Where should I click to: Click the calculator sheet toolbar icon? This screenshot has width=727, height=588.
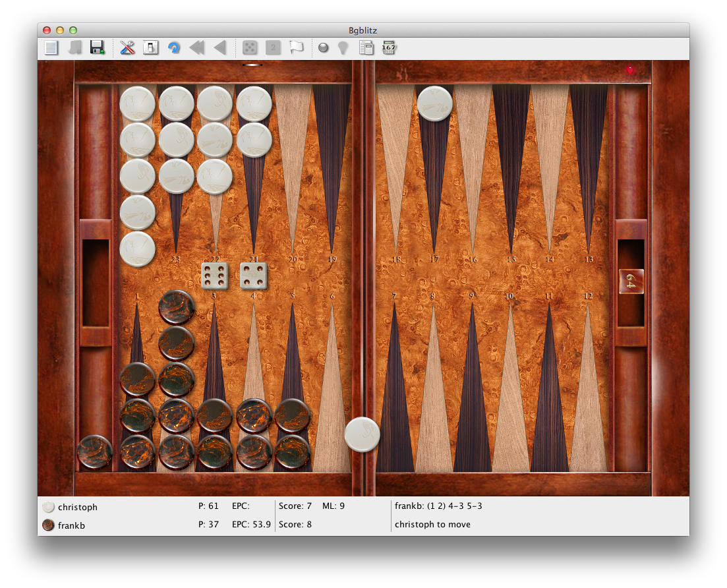pyautogui.click(x=366, y=47)
